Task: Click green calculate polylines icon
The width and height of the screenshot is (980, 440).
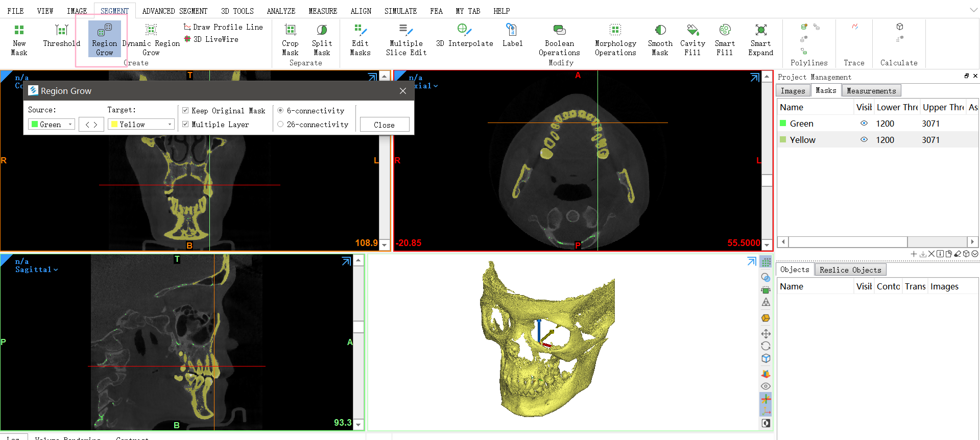Action: 804,27
